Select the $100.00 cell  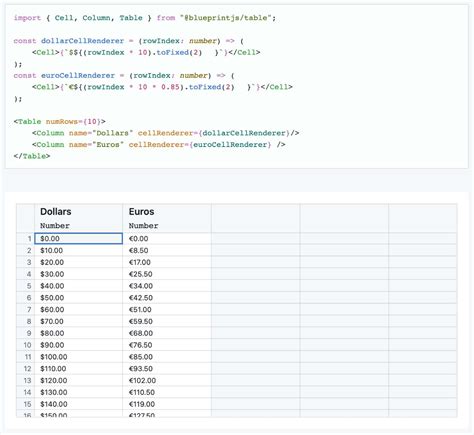point(78,357)
